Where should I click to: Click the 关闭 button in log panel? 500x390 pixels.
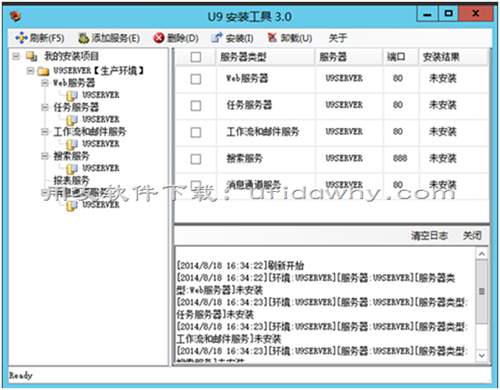(472, 236)
